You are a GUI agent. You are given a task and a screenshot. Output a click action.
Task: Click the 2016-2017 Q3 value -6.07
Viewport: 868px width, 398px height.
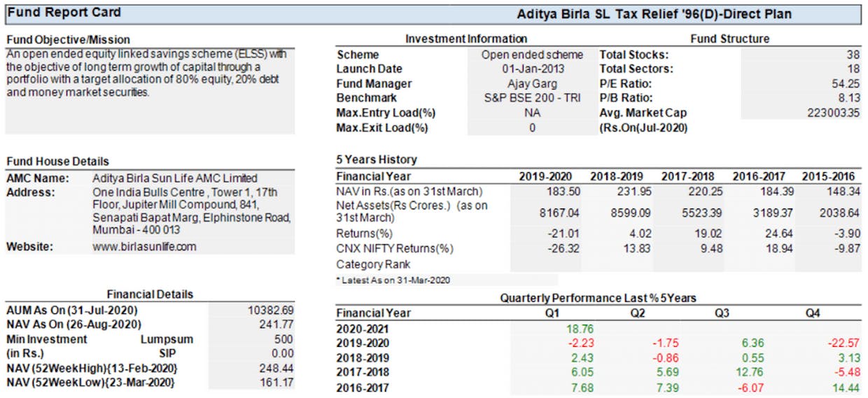pyautogui.click(x=752, y=388)
